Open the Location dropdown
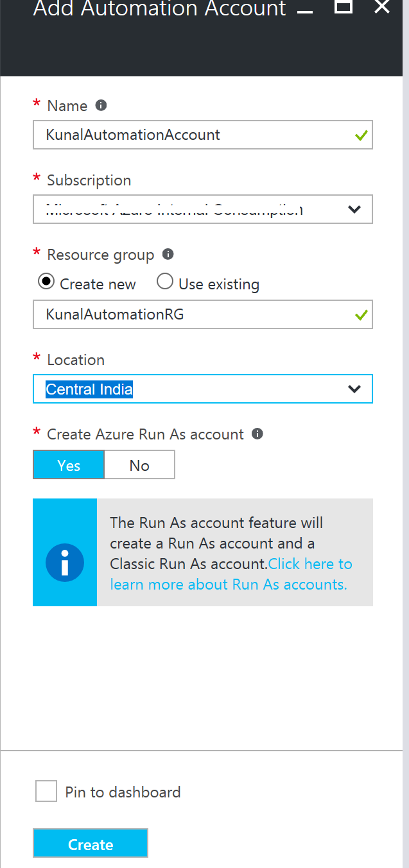409x868 pixels. (202, 389)
